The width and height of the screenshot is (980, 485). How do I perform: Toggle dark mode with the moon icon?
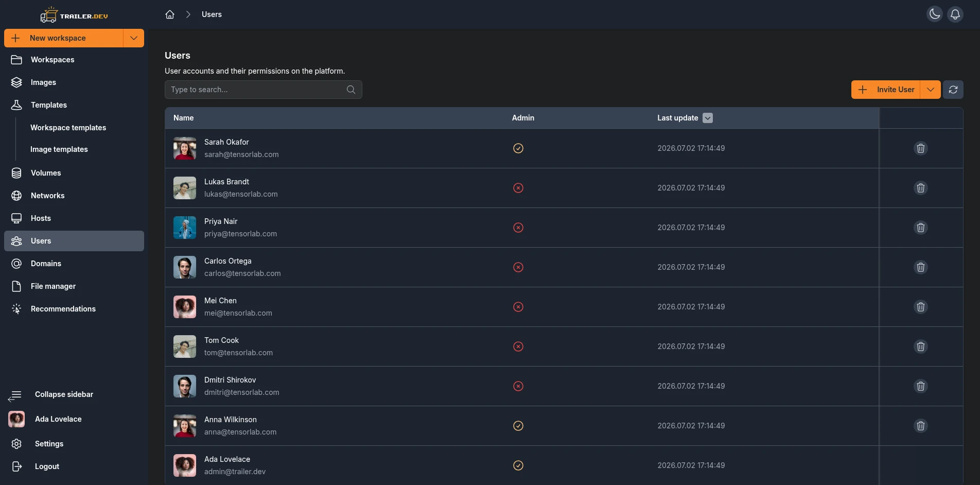click(x=935, y=14)
